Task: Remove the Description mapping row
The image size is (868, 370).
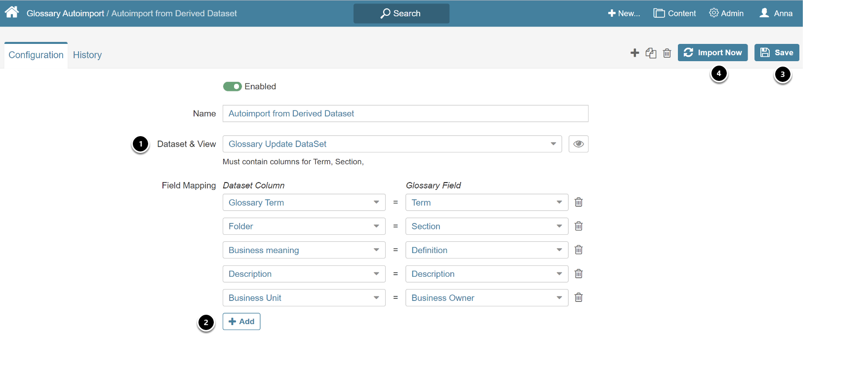Action: tap(579, 274)
